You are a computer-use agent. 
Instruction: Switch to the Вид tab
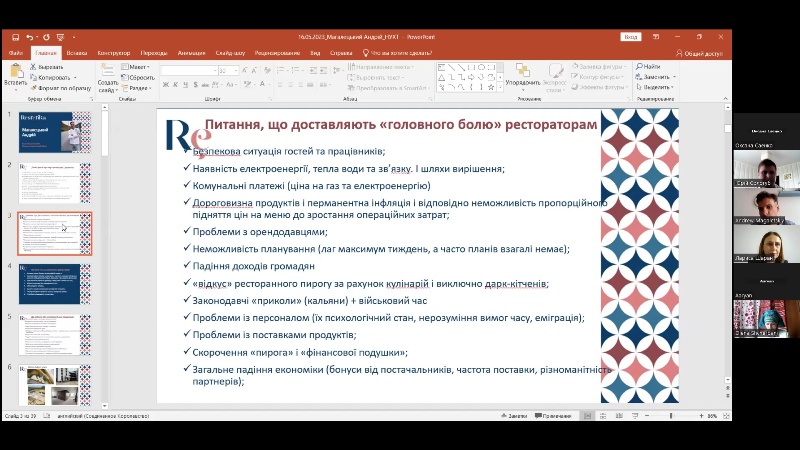point(315,53)
